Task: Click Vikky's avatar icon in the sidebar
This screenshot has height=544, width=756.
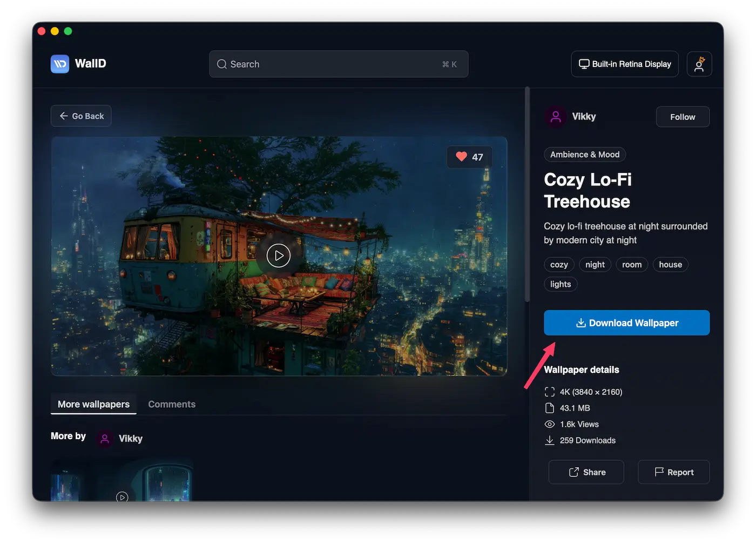Action: point(555,117)
